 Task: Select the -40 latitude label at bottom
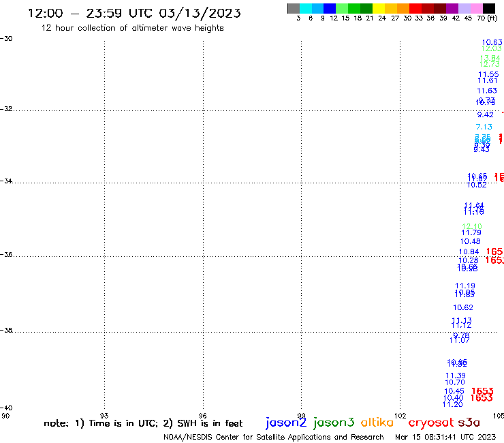coord(6,408)
